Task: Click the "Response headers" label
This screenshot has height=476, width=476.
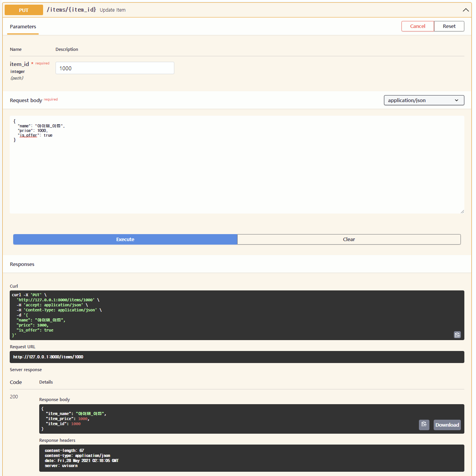Action: coord(57,440)
